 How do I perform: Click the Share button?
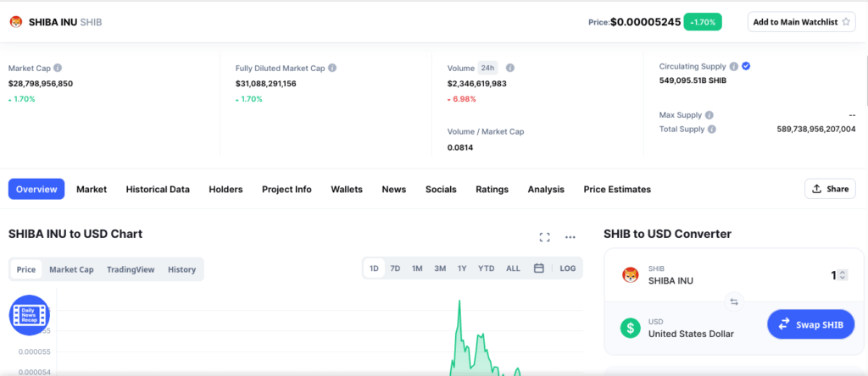click(830, 189)
